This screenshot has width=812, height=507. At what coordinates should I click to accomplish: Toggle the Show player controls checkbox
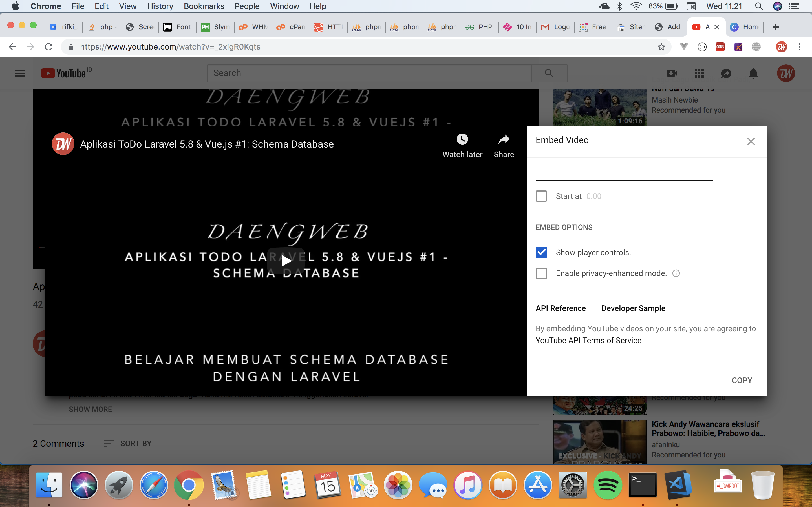(541, 252)
